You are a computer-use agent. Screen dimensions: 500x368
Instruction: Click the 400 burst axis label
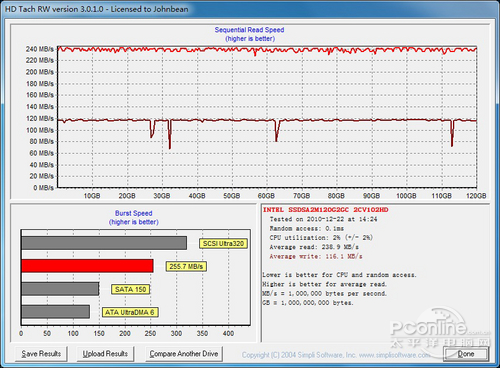click(x=228, y=333)
